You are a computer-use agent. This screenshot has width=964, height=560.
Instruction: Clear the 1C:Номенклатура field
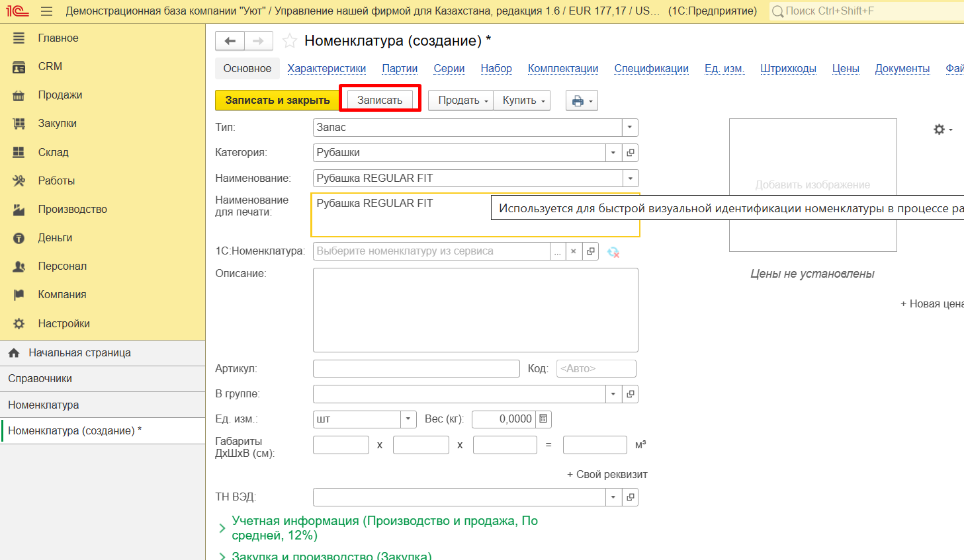pos(574,251)
